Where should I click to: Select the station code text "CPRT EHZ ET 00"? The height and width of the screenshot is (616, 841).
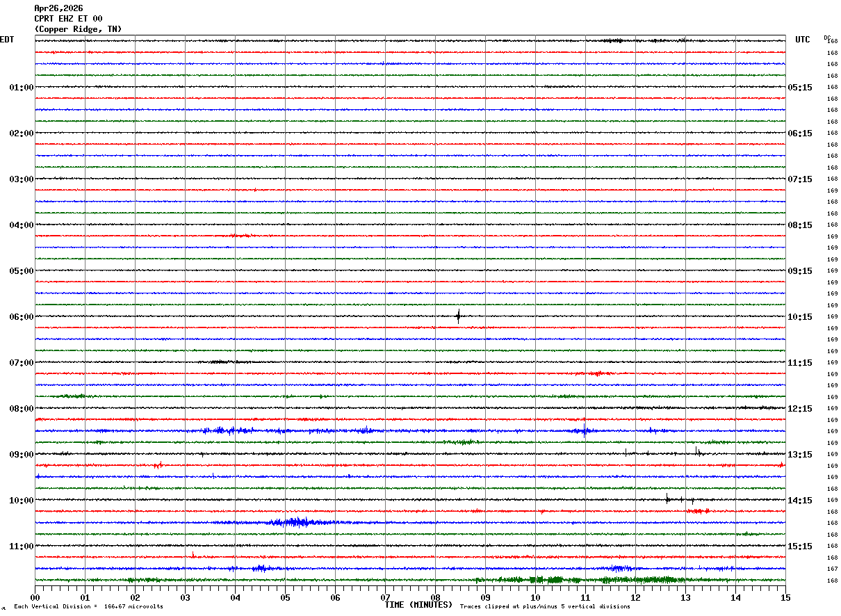click(68, 19)
